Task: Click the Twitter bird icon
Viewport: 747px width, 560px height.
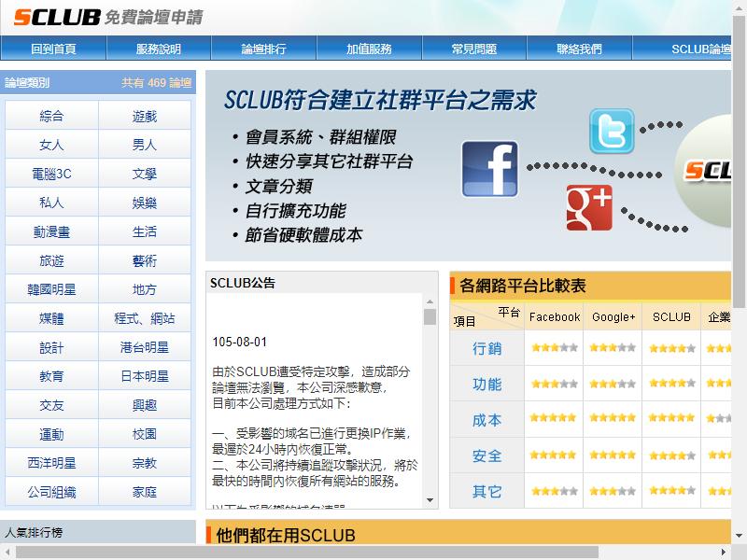Action: pos(612,131)
